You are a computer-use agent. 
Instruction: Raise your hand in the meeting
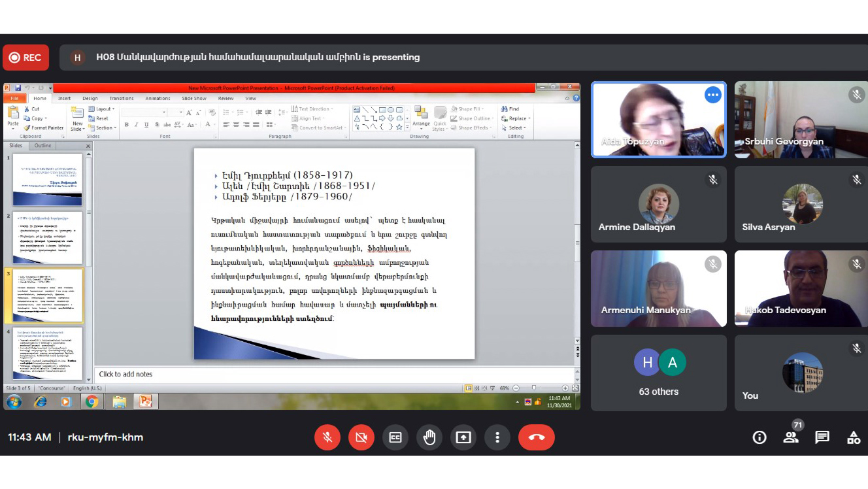pos(429,437)
